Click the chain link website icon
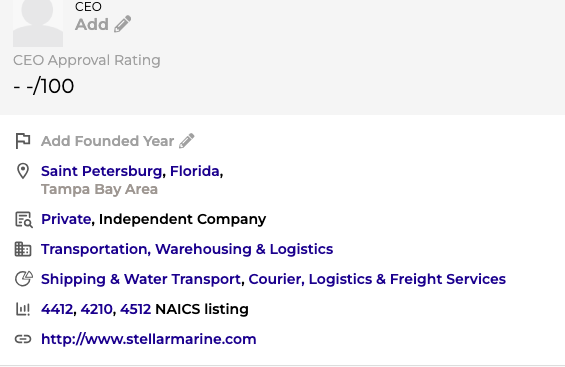 (x=23, y=339)
